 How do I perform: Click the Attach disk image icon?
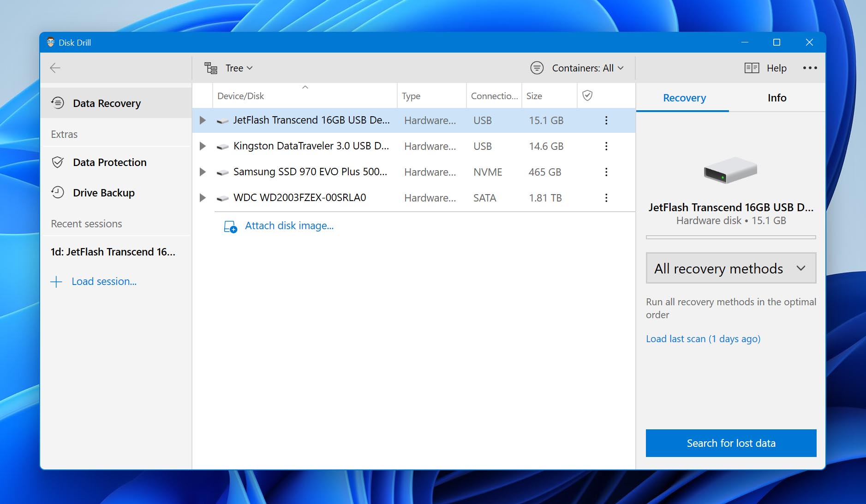click(x=230, y=226)
